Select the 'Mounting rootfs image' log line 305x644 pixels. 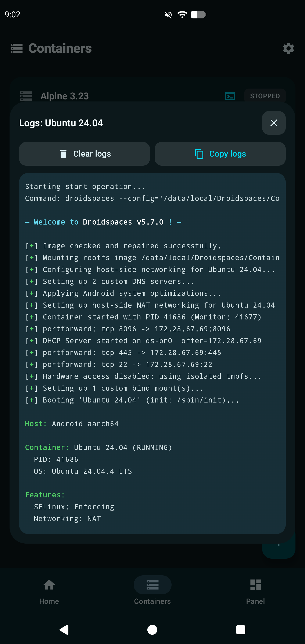pos(152,258)
